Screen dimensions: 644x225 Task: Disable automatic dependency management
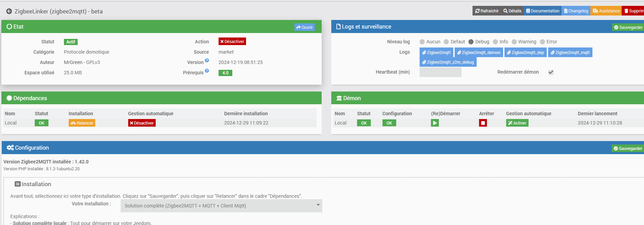click(x=142, y=123)
